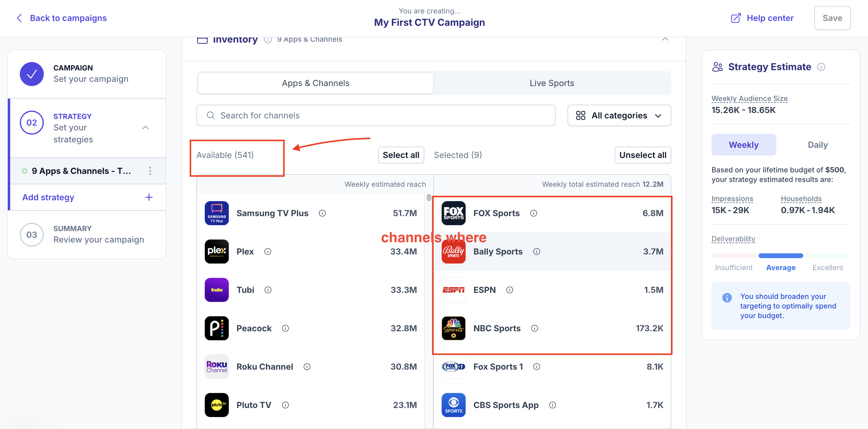868x429 pixels.
Task: Open info icon next to ESPN
Action: pos(510,290)
